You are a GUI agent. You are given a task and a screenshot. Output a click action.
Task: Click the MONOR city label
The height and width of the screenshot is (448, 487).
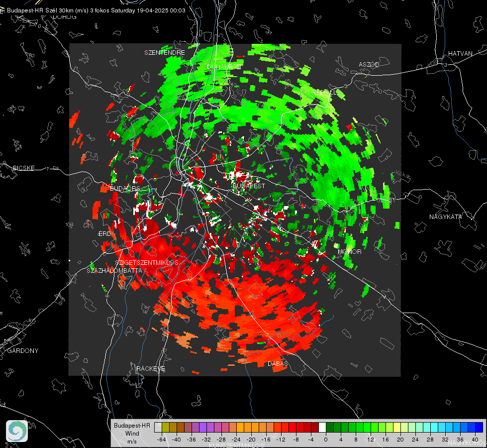click(x=349, y=251)
